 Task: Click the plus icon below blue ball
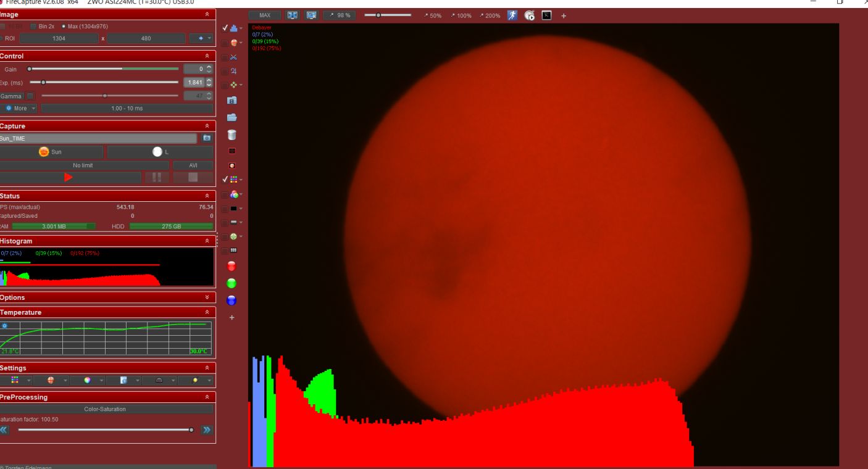[x=232, y=317]
